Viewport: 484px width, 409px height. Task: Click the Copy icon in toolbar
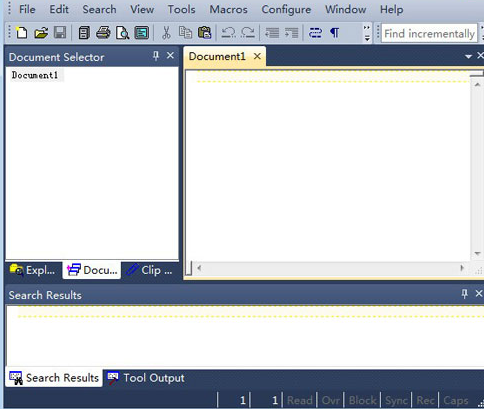185,33
